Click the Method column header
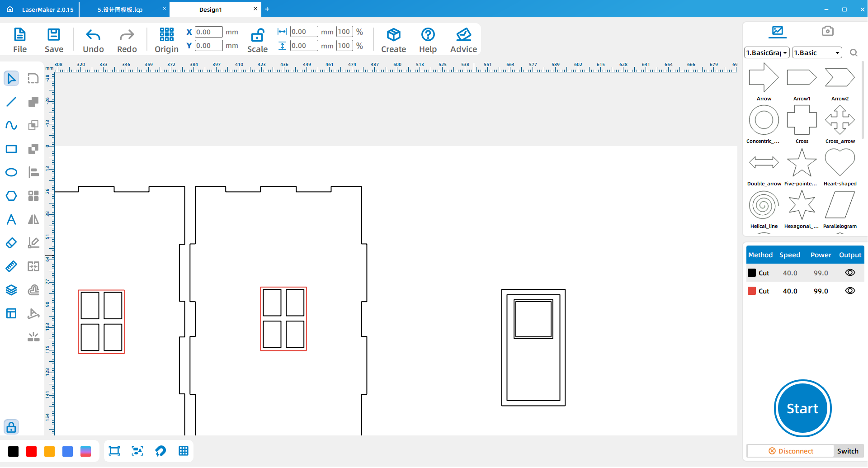 tap(760, 255)
